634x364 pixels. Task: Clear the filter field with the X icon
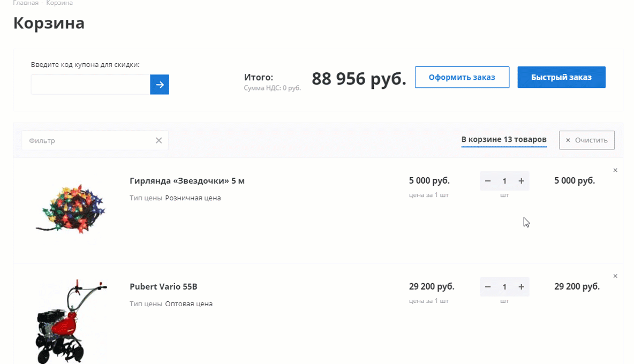coord(159,140)
